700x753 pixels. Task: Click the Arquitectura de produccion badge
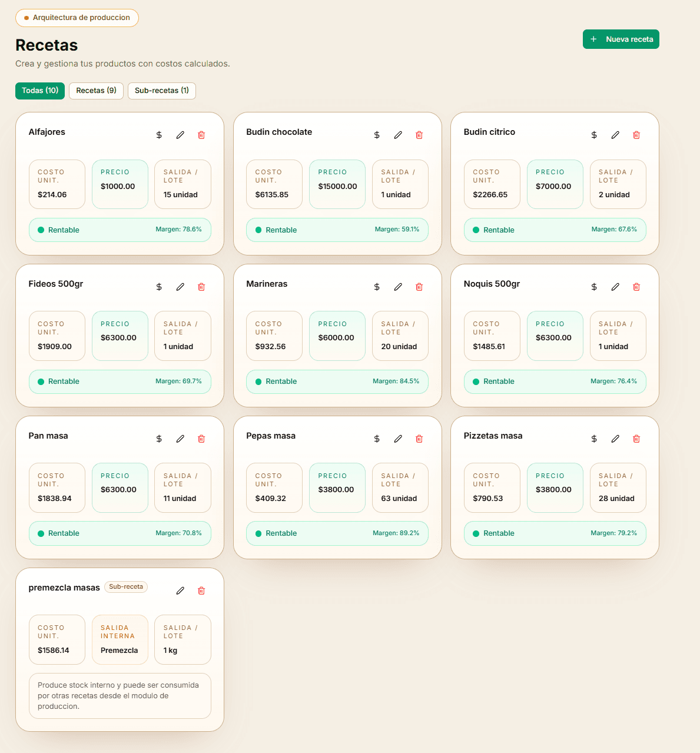click(77, 18)
